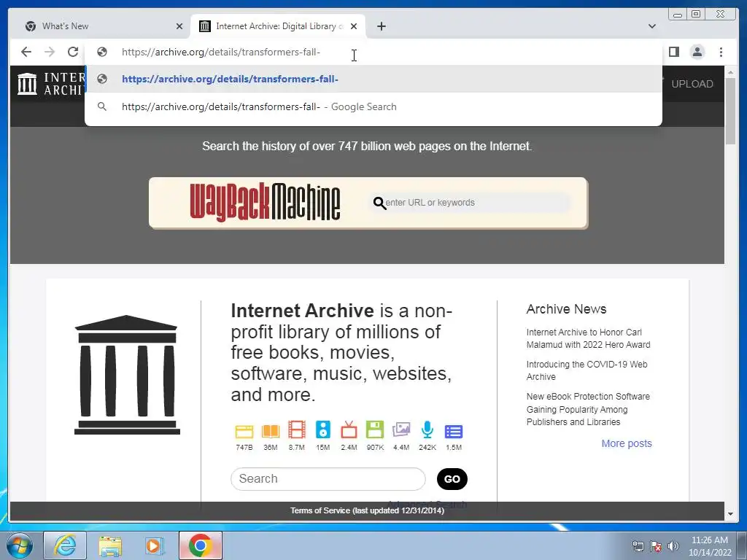Click the page scrollbar up arrow

(x=730, y=72)
